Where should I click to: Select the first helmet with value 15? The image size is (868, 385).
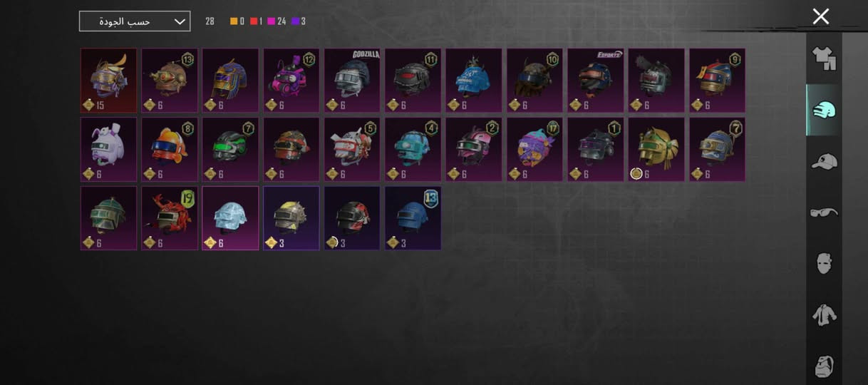click(x=108, y=81)
